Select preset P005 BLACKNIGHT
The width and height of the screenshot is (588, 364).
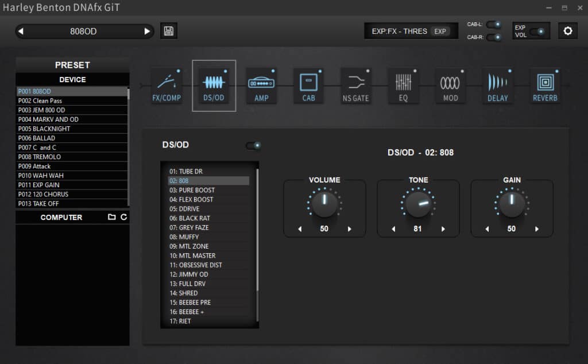point(72,129)
